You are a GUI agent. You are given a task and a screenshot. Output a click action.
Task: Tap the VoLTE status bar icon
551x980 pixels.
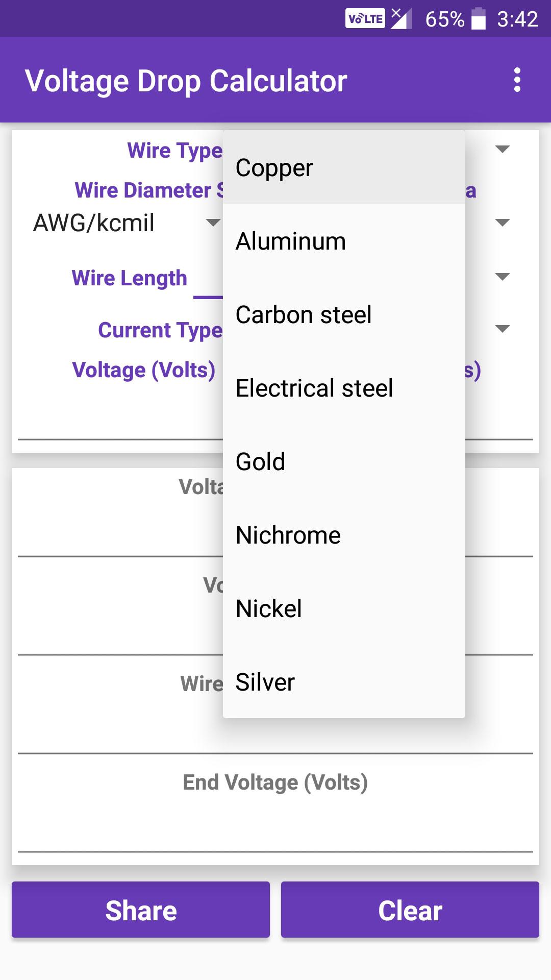pyautogui.click(x=365, y=19)
